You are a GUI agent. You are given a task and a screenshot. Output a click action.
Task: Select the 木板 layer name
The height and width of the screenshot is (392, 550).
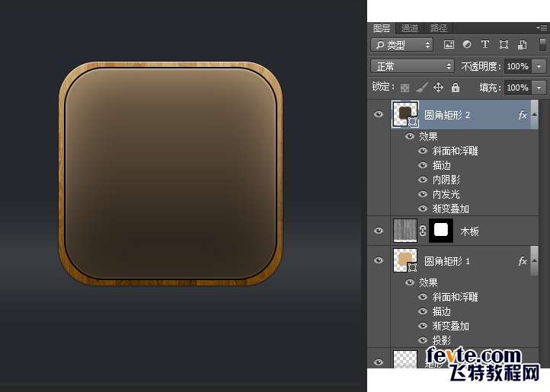point(469,231)
